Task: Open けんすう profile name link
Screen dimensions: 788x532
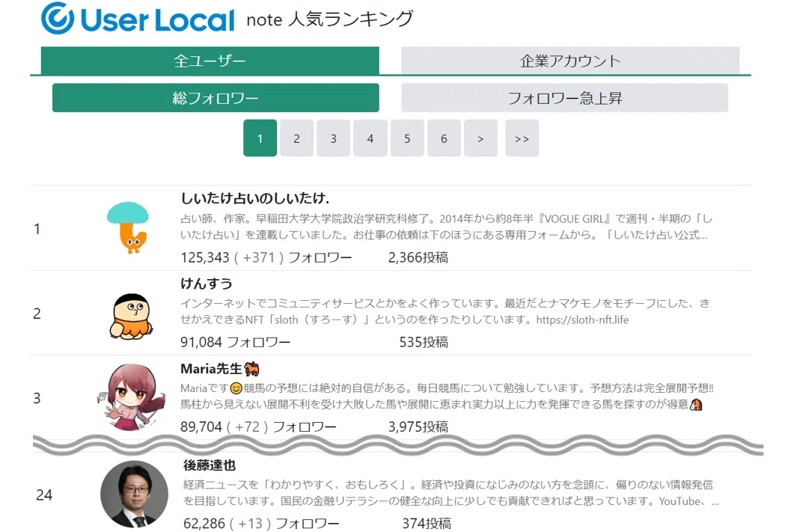Action: point(207,284)
